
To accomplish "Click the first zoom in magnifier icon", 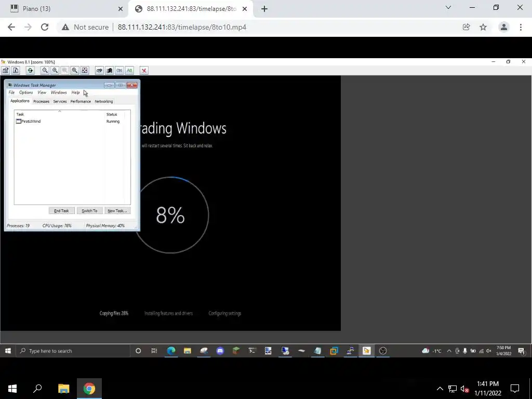I will click(55, 70).
